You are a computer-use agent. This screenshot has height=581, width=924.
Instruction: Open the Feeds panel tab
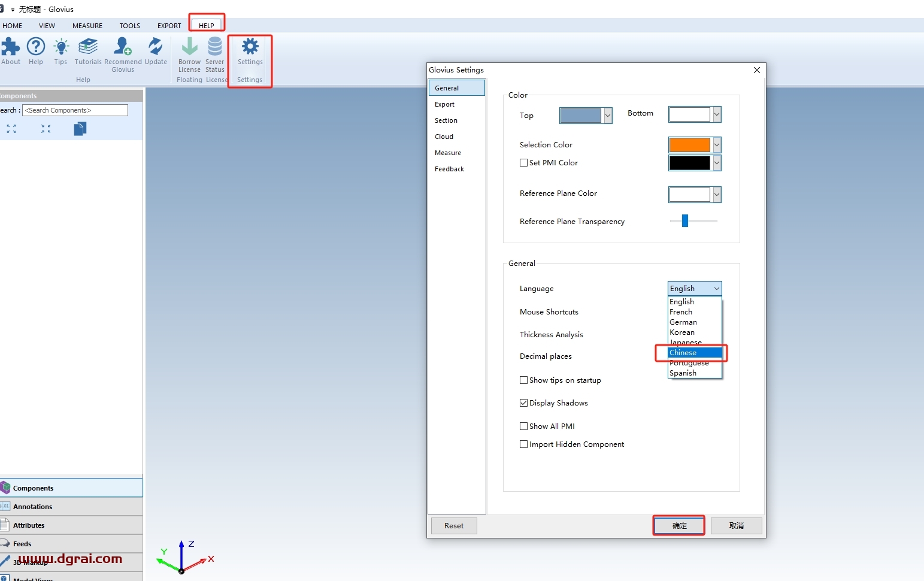pyautogui.click(x=71, y=544)
